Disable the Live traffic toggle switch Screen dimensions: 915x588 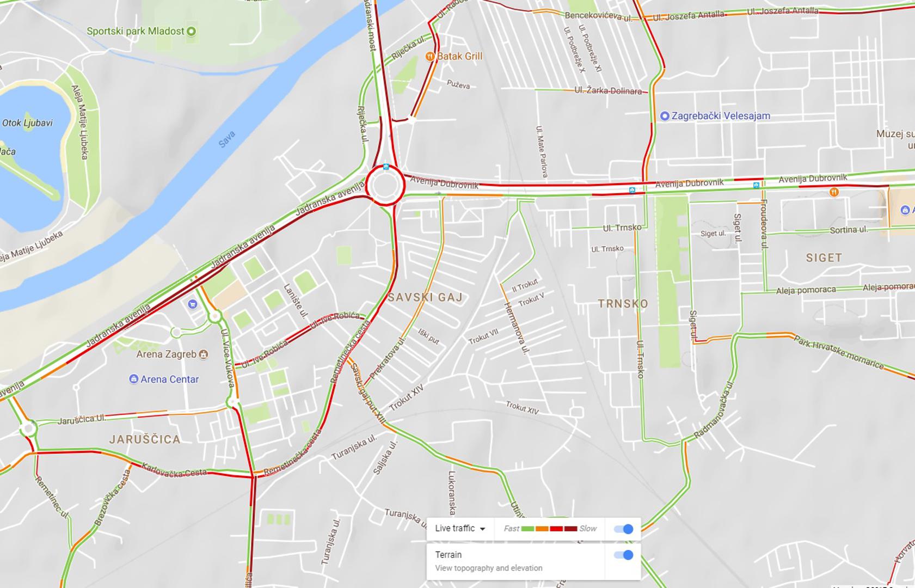coord(624,529)
